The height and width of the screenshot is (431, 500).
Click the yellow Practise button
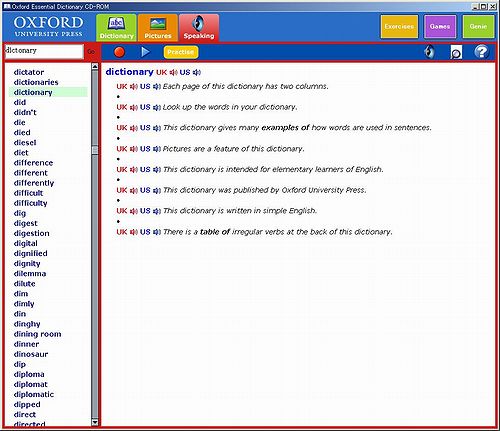pos(181,52)
